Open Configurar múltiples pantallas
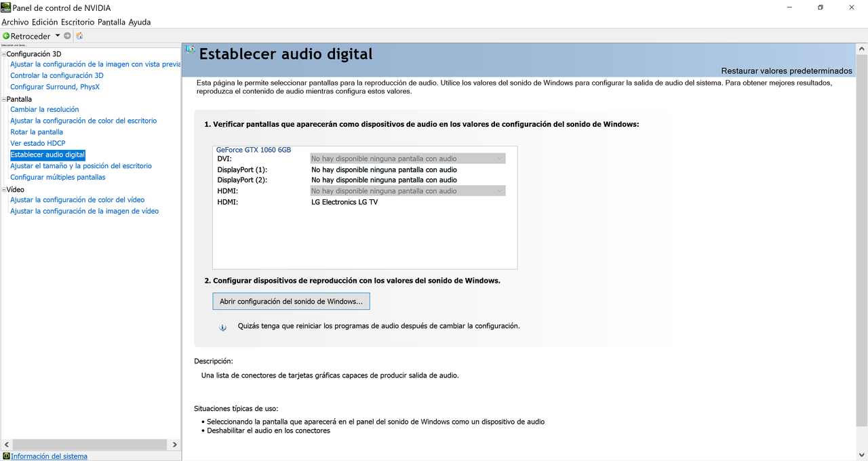Screen dimensions: 868x461 tap(58, 177)
